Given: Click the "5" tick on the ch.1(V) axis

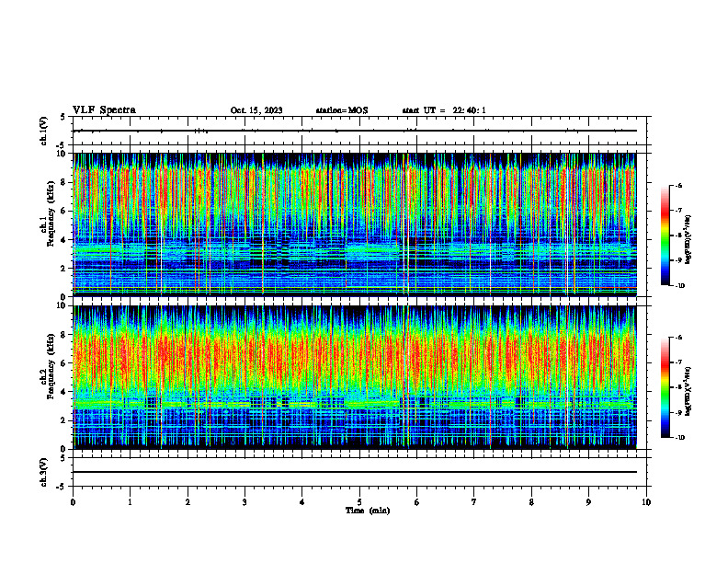Looking at the screenshot, I should click(63, 117).
